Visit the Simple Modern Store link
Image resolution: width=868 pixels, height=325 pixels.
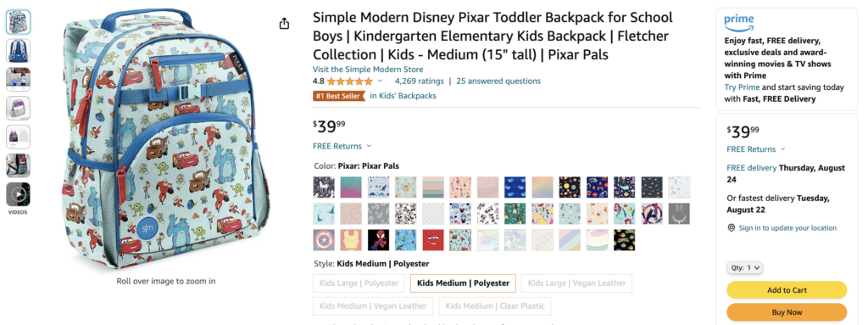[x=368, y=70]
